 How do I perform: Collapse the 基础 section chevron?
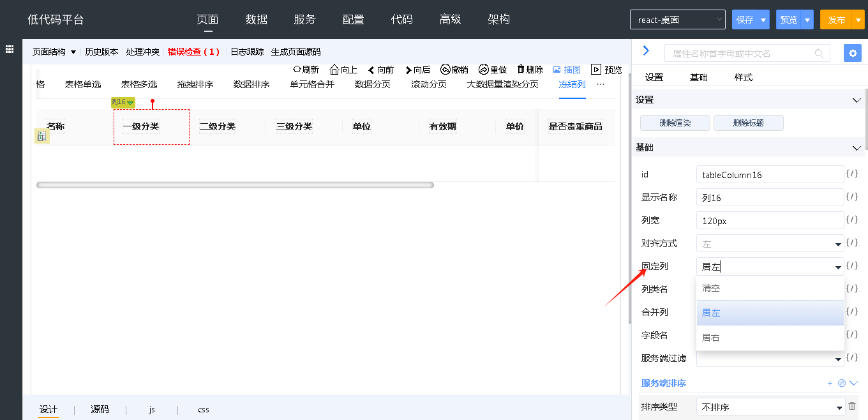[857, 148]
